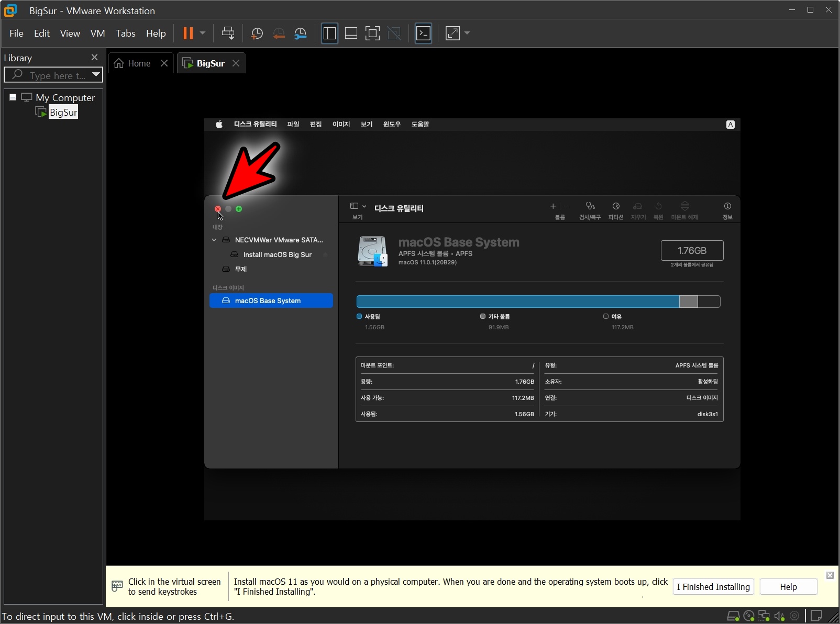Enter full screen mode from the toolbar

coord(372,34)
